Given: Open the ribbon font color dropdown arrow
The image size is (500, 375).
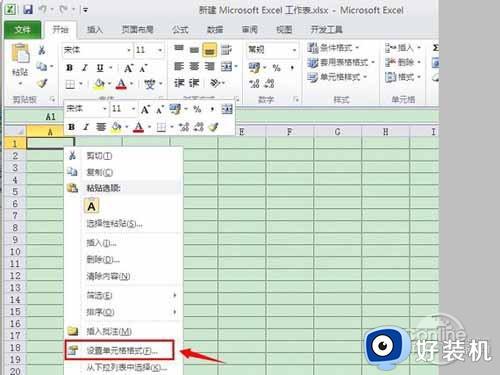Looking at the screenshot, I should tap(132, 84).
